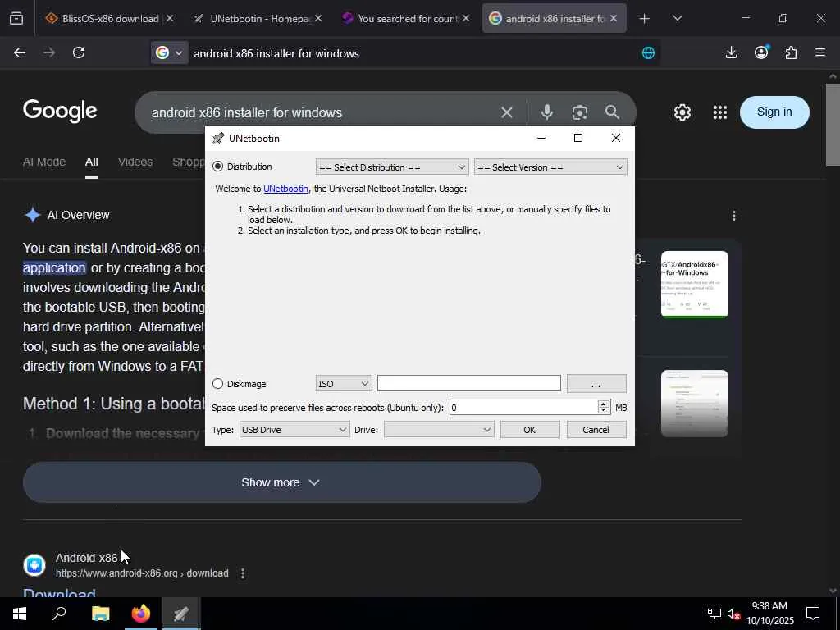Open the Windows Start menu
The width and height of the screenshot is (840, 630).
click(x=20, y=614)
